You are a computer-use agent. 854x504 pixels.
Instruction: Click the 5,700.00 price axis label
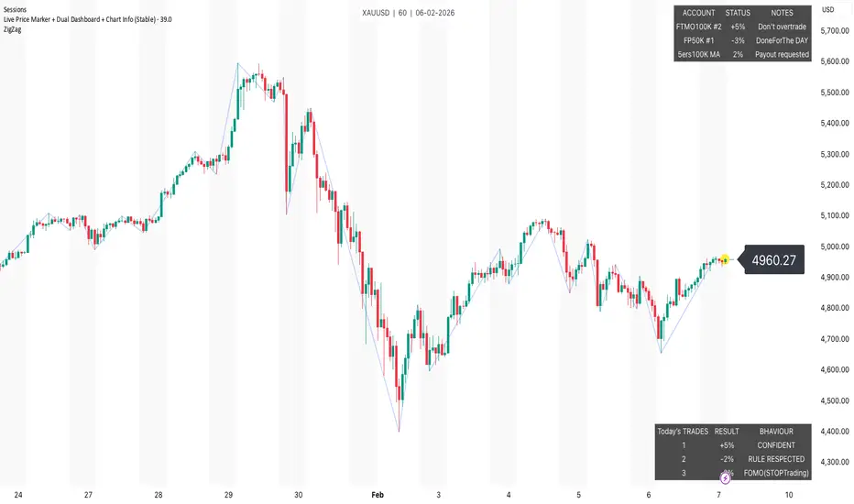[831, 31]
